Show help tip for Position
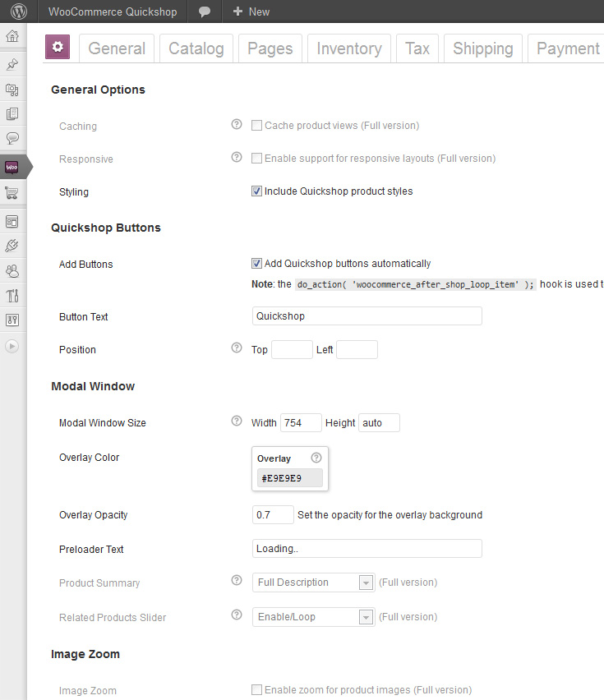The width and height of the screenshot is (604, 700). [x=237, y=348]
